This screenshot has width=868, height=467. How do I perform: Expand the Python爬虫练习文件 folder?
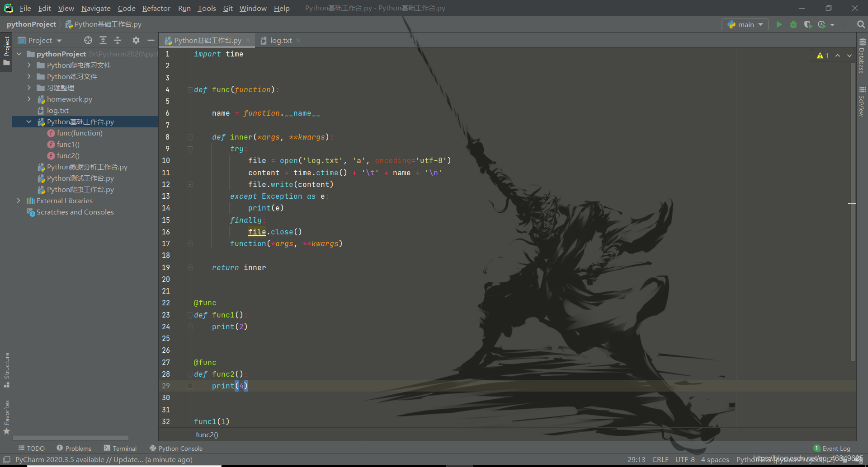(x=29, y=65)
